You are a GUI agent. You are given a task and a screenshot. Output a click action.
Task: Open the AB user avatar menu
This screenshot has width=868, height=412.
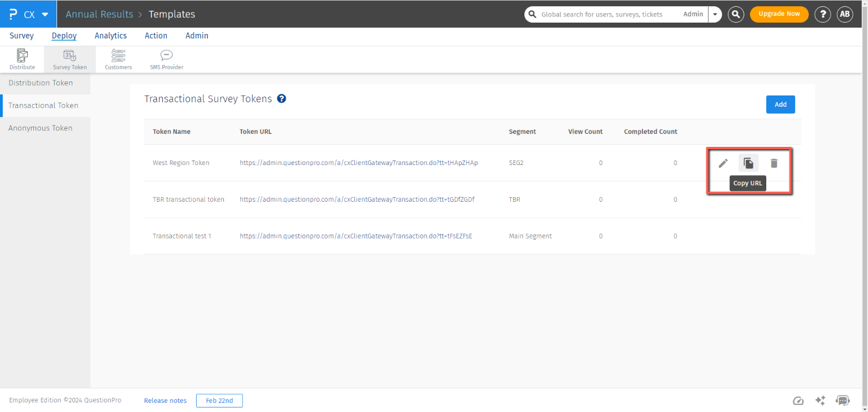pos(844,14)
